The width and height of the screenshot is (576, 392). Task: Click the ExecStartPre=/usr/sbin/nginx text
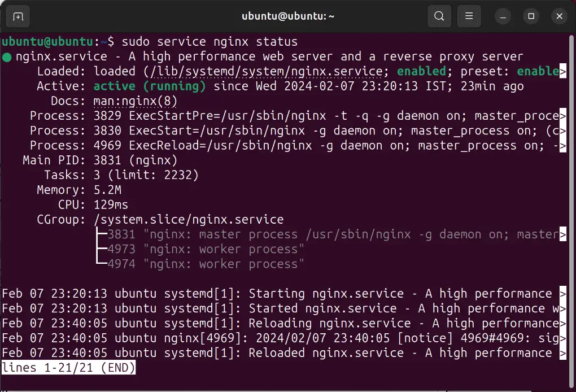click(x=228, y=116)
